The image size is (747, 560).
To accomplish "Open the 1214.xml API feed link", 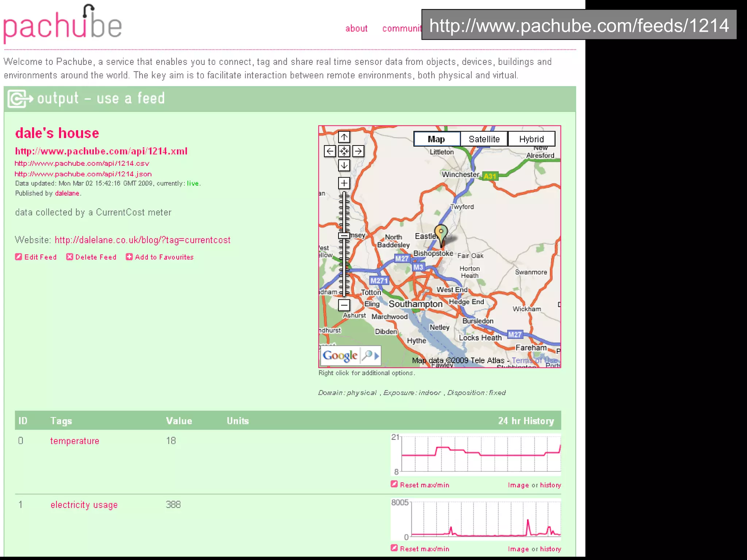I will pyautogui.click(x=101, y=151).
